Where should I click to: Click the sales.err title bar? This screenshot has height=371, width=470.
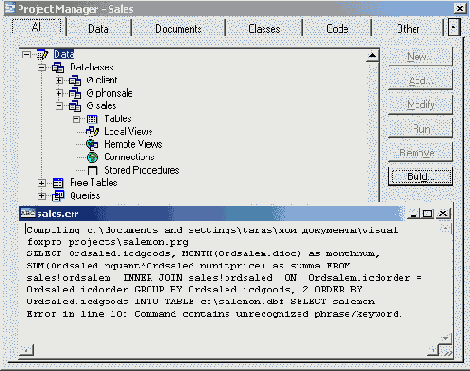pyautogui.click(x=212, y=213)
